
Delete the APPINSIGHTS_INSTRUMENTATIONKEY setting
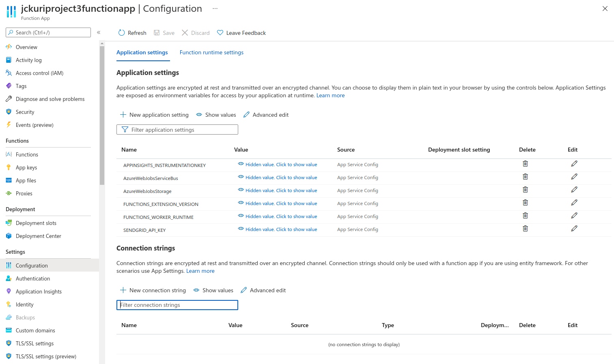(x=525, y=164)
